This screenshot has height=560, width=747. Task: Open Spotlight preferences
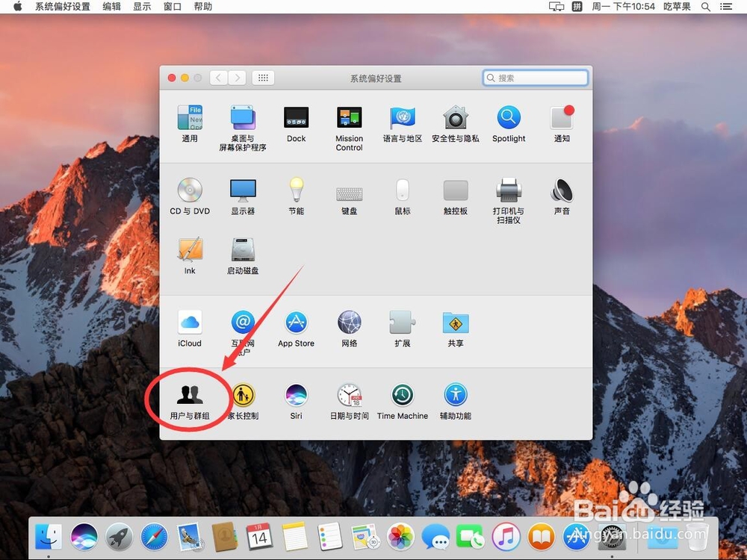coord(509,123)
